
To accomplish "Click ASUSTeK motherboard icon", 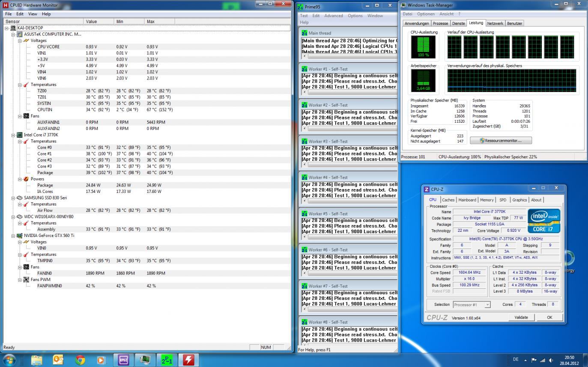I will pyautogui.click(x=20, y=34).
